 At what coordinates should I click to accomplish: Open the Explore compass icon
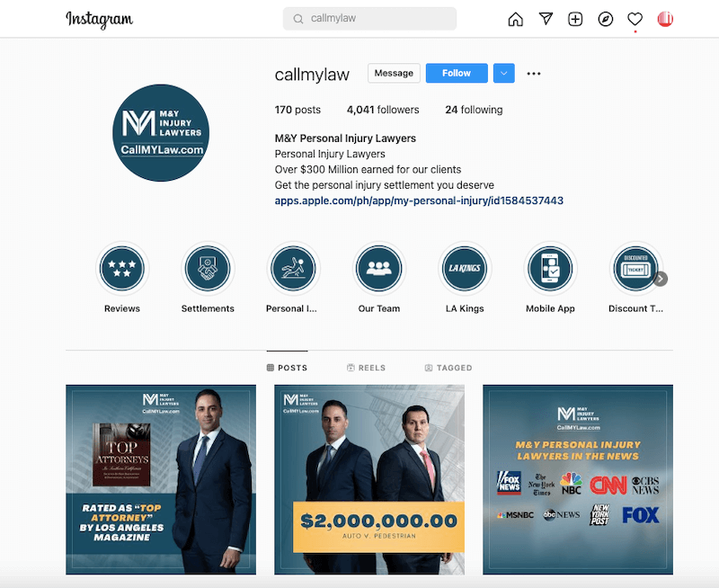[x=605, y=19]
